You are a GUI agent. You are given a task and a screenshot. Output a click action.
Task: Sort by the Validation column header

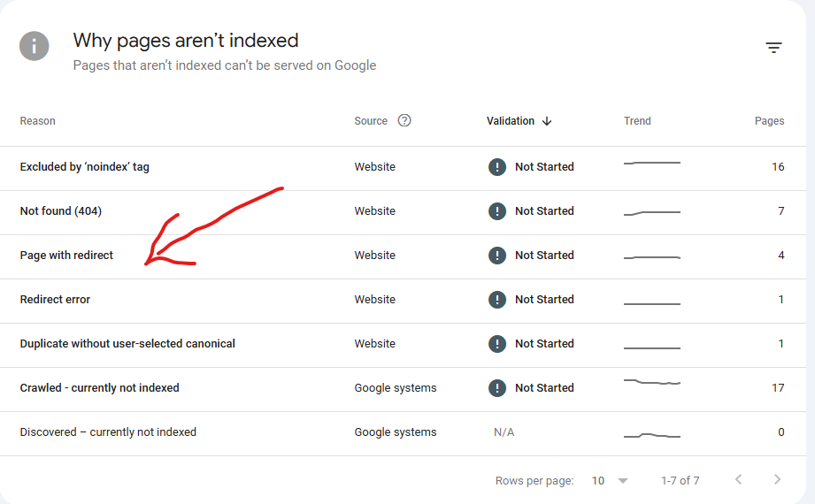(x=511, y=121)
